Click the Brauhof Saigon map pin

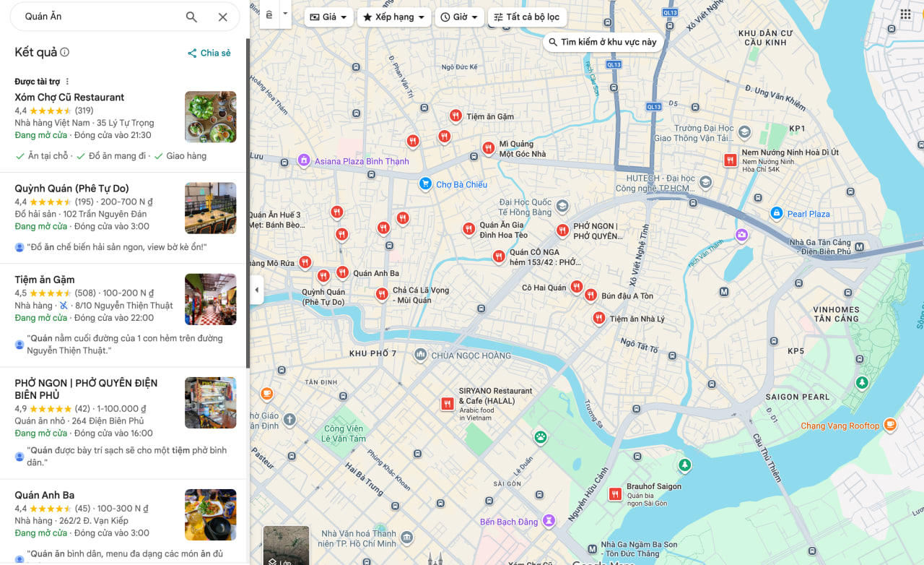[x=615, y=494]
